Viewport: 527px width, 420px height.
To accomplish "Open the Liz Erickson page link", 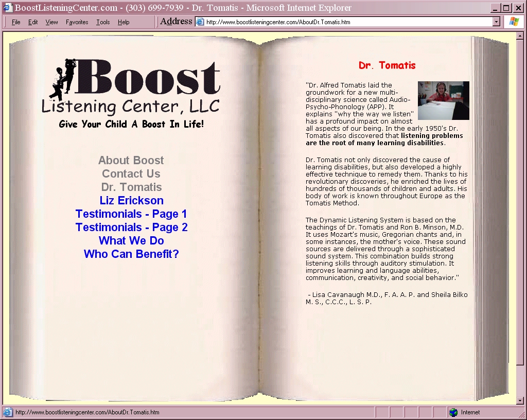I will (x=131, y=201).
